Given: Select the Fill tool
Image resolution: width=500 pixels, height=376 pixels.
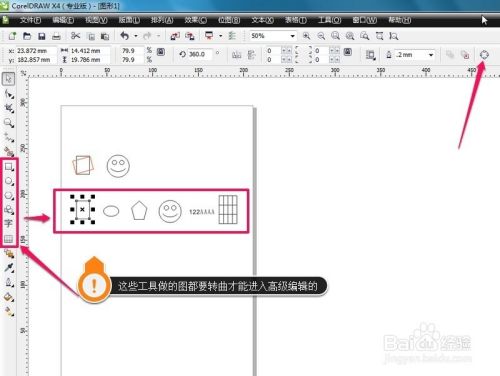Looking at the screenshot, I should pyautogui.click(x=9, y=297).
